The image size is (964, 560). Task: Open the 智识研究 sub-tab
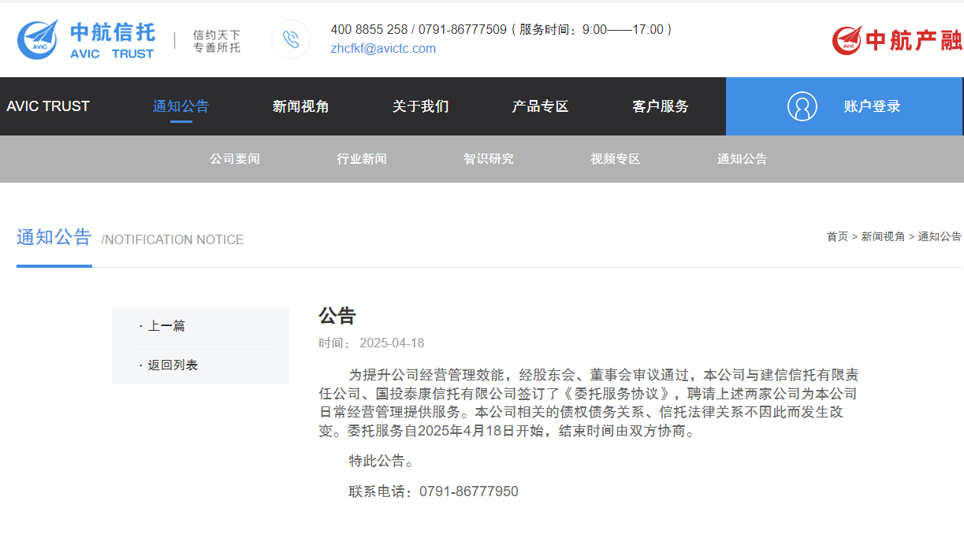click(488, 158)
